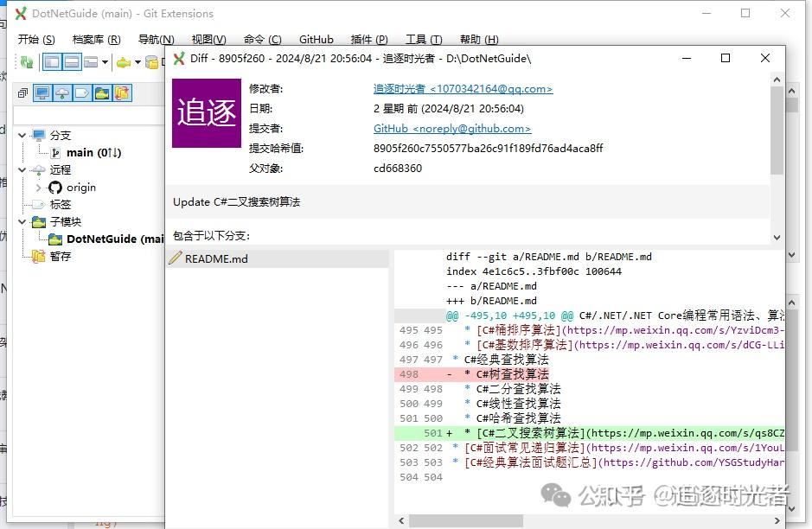
Task: Collapse the 分支 branches tree node
Action: pyautogui.click(x=22, y=135)
